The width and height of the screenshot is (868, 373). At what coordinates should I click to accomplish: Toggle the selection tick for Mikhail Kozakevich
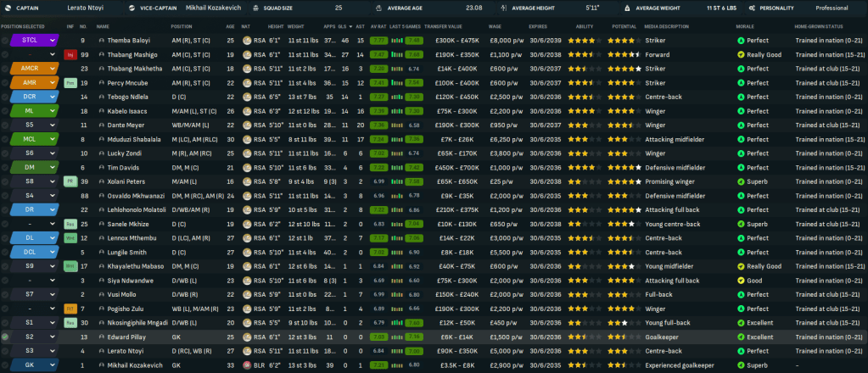(x=6, y=365)
